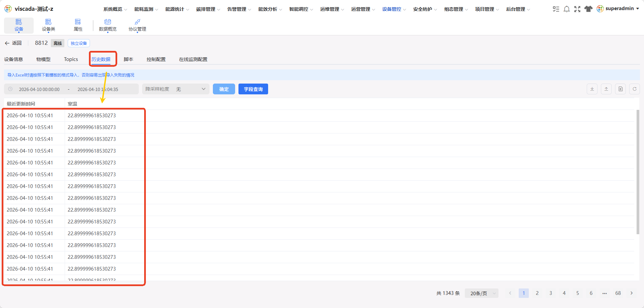Switch to the Topics tab
This screenshot has height=308, width=644.
pyautogui.click(x=71, y=59)
